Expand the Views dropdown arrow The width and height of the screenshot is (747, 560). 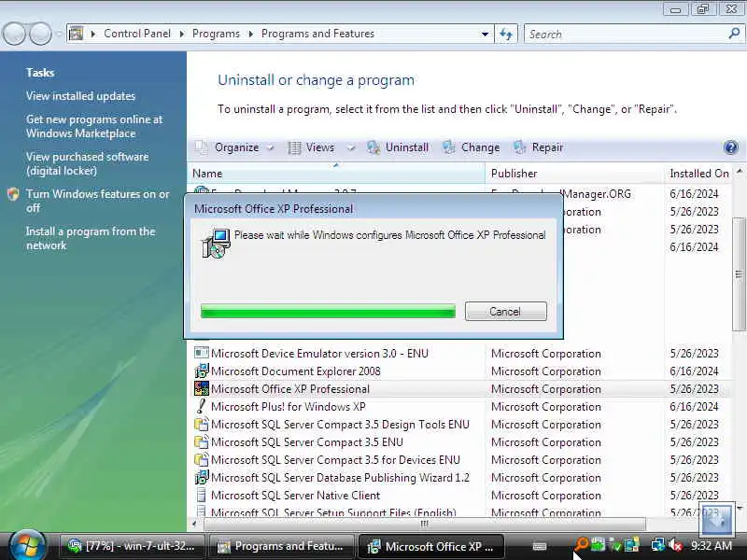pos(351,148)
